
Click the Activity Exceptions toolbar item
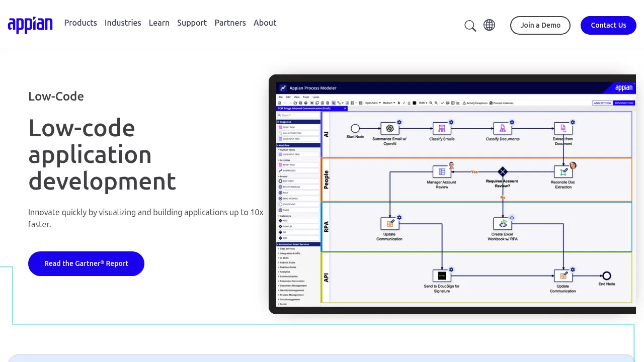pos(475,103)
